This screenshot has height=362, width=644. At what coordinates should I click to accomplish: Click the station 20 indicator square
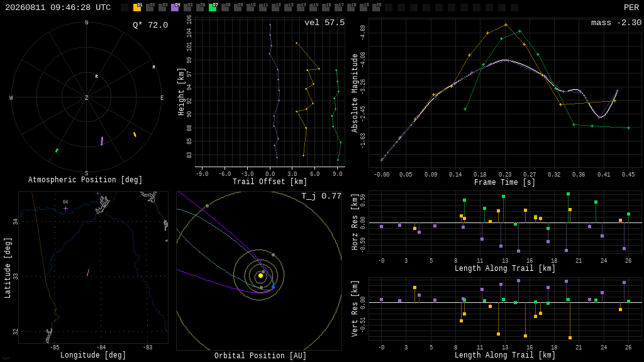pyautogui.click(x=376, y=8)
